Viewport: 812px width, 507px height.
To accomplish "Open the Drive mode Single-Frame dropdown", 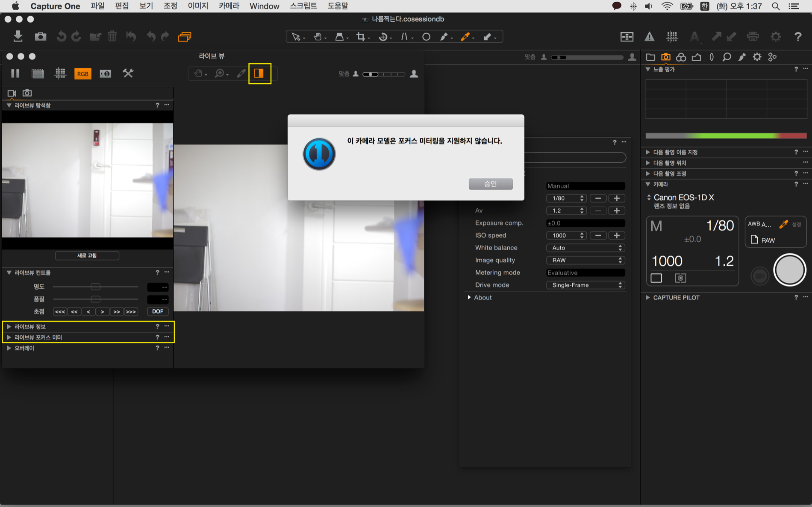I will (x=585, y=285).
